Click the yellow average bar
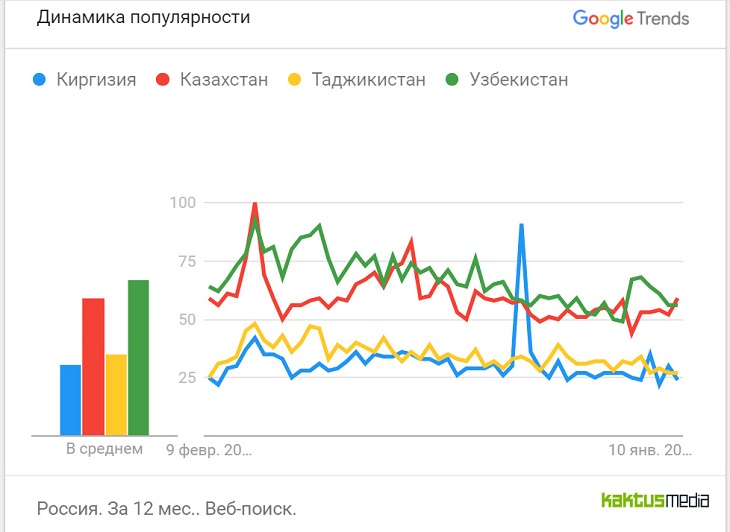The image size is (730, 532). 116,394
